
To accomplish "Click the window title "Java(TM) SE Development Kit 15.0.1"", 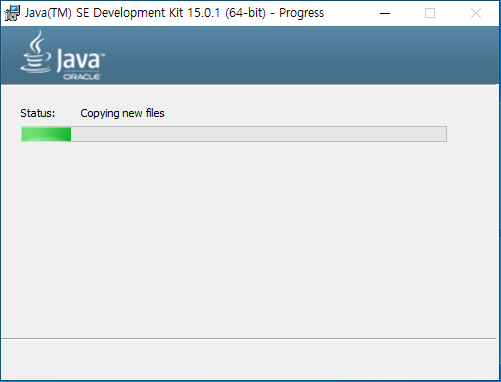I will pyautogui.click(x=123, y=13).
